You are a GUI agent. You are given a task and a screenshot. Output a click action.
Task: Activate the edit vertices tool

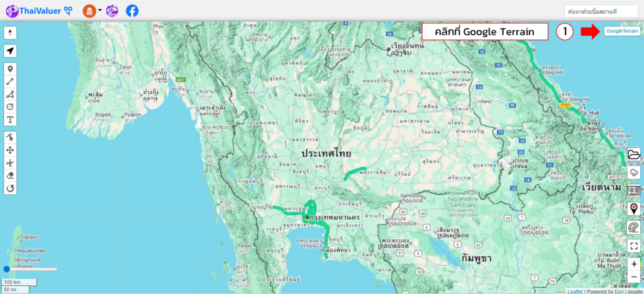11,137
